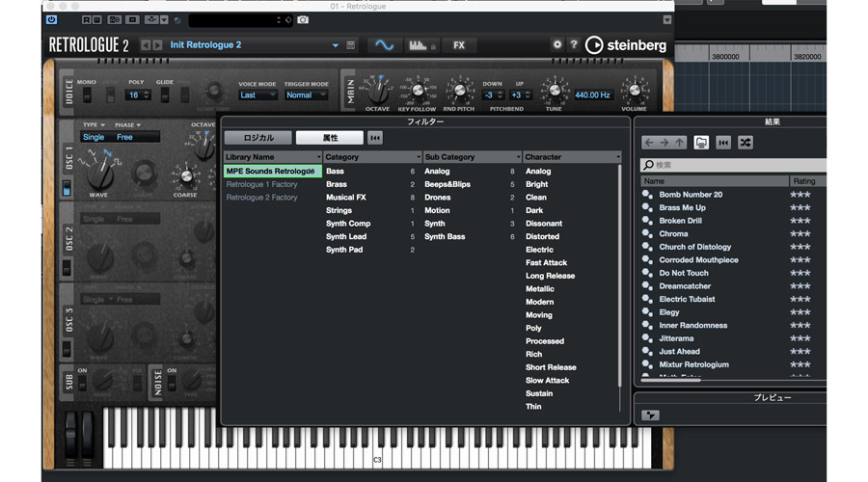This screenshot has height=482, width=868.
Task: Open the Voice Mode 'Last' dropdown
Action: (258, 95)
